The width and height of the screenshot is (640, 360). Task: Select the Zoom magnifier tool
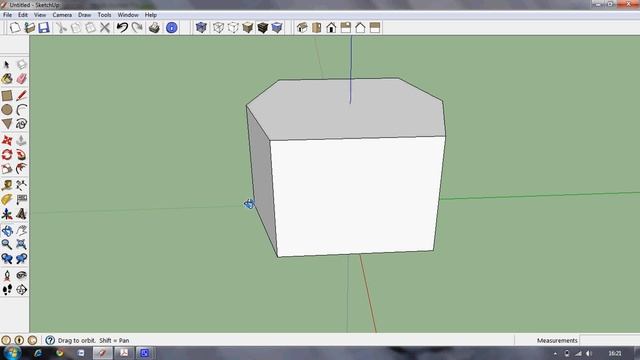click(x=7, y=244)
